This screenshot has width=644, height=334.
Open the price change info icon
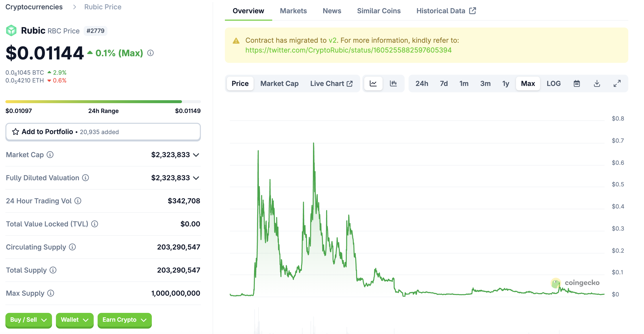(x=150, y=53)
